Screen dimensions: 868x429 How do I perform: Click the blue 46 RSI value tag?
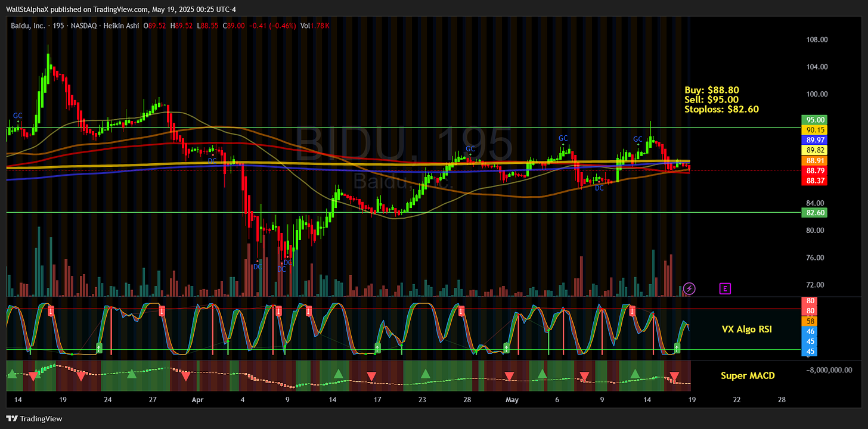[x=811, y=331]
